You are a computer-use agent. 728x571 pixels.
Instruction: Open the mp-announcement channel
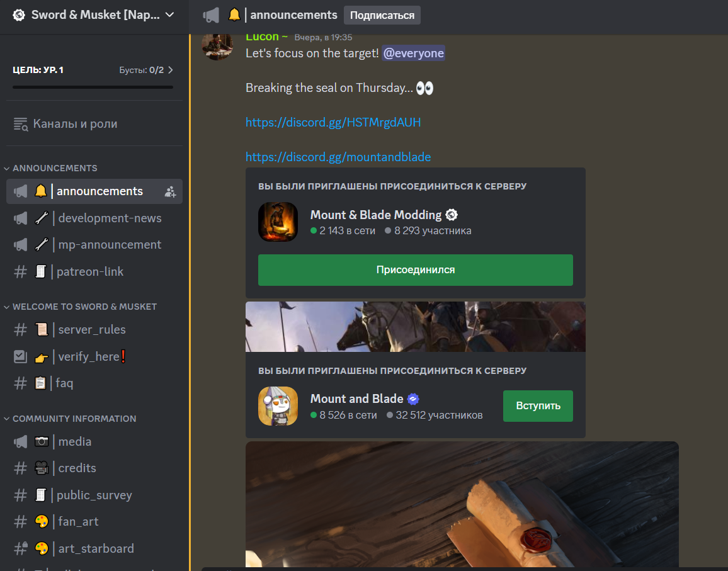point(94,245)
